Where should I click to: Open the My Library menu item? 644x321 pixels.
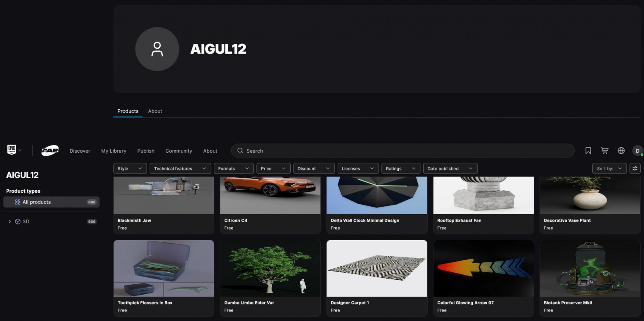pos(114,151)
